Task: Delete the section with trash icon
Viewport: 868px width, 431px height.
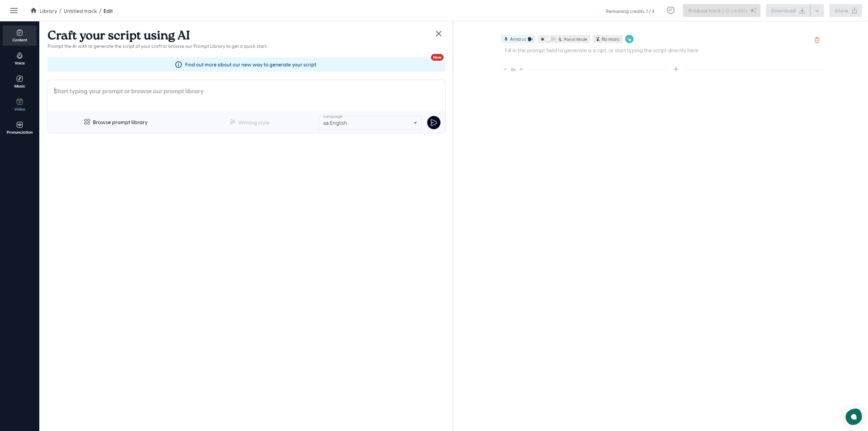Action: (x=817, y=40)
